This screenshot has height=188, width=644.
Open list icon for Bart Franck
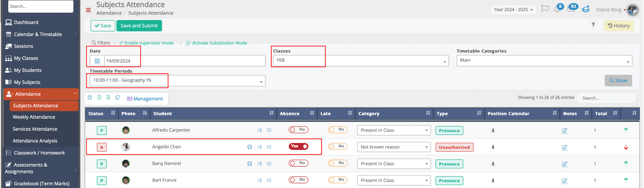point(269,180)
